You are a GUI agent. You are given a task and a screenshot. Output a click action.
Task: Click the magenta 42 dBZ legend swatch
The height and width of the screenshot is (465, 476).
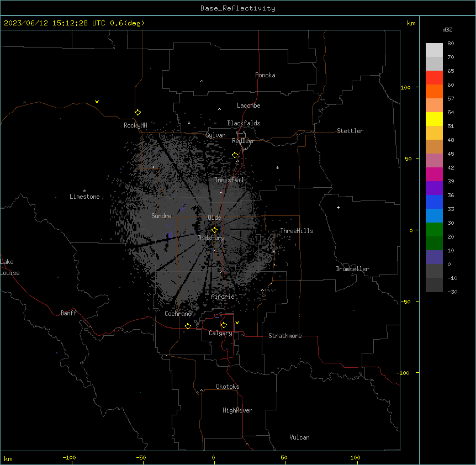tap(434, 175)
